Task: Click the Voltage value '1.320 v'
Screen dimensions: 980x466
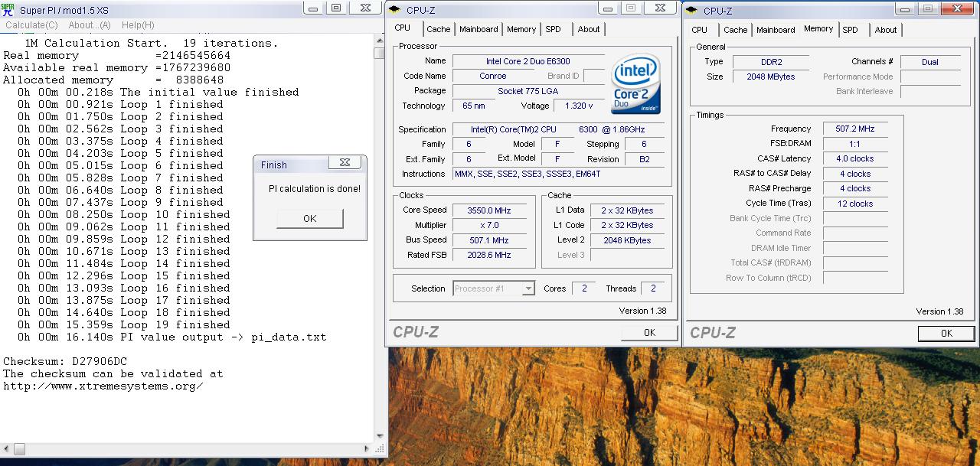Action: pos(579,106)
